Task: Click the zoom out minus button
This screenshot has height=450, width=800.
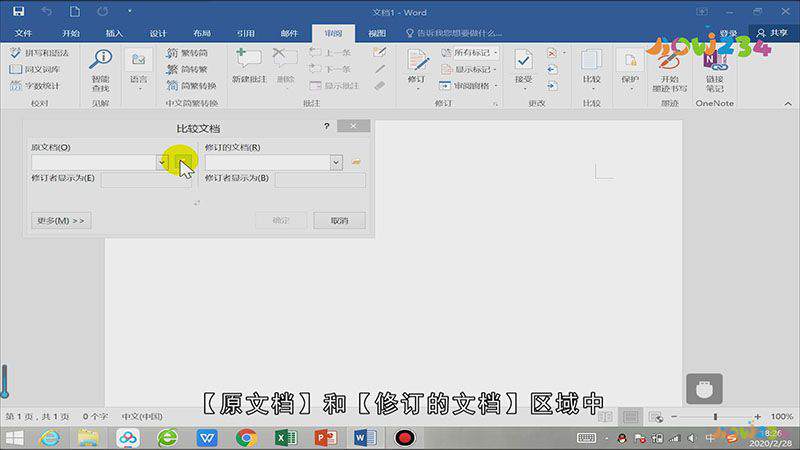Action: click(674, 417)
